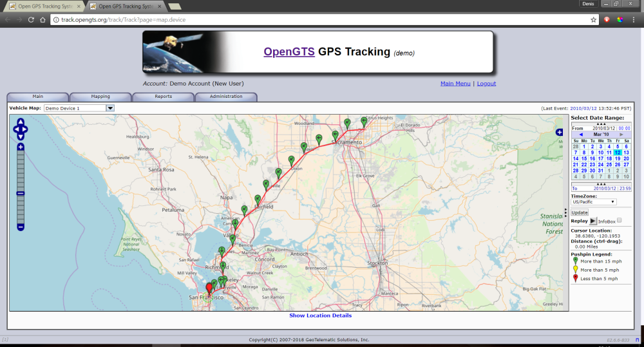This screenshot has height=347, width=644.
Task: Go to next month in calendar
Action: coord(621,135)
